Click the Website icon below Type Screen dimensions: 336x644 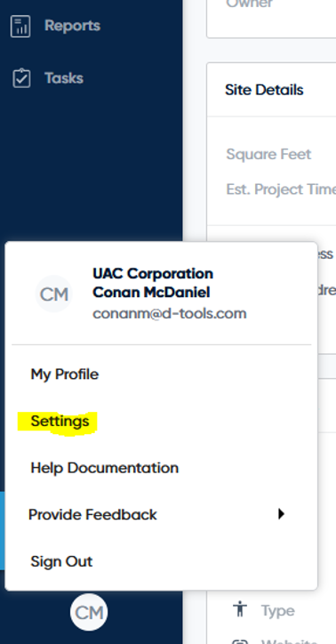point(240,640)
